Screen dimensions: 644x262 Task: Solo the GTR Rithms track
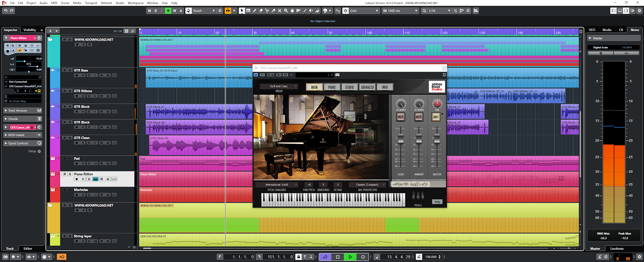(x=70, y=91)
